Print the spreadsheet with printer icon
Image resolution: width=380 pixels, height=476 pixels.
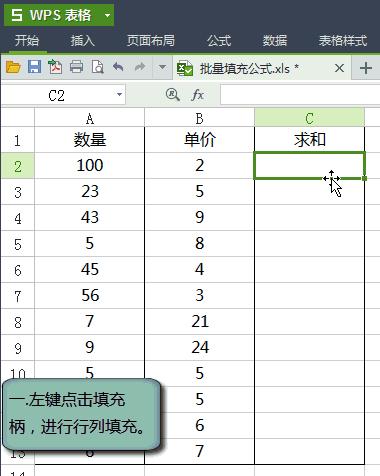(x=76, y=67)
